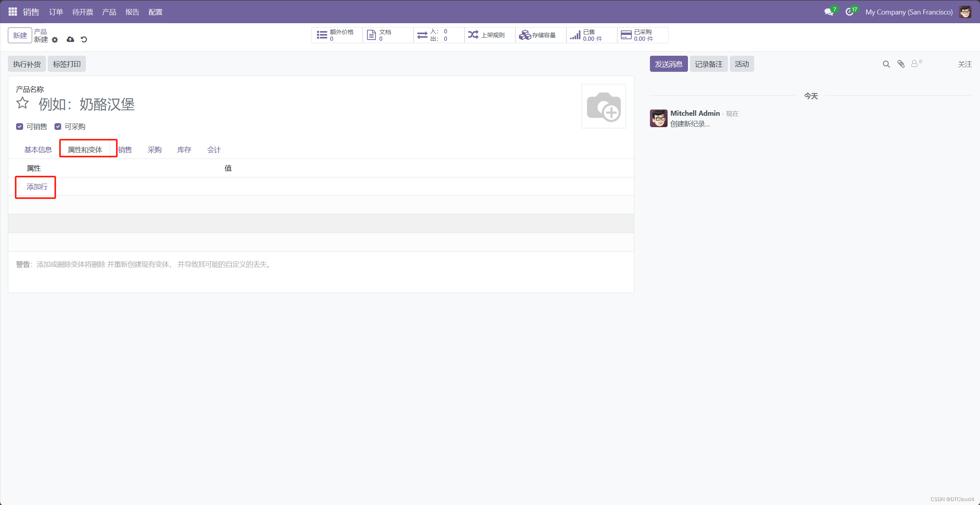Open the activities clock icon

pos(849,12)
